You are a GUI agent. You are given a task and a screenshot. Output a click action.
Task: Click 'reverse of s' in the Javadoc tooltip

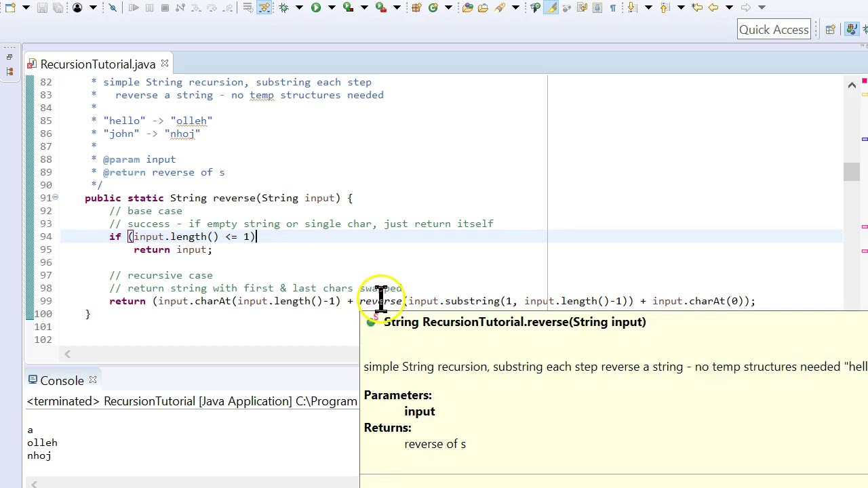435,444
